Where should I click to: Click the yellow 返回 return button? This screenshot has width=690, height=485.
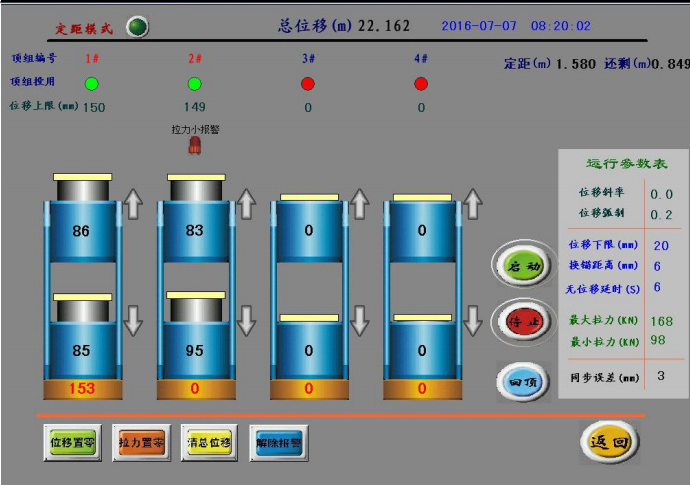(x=609, y=440)
